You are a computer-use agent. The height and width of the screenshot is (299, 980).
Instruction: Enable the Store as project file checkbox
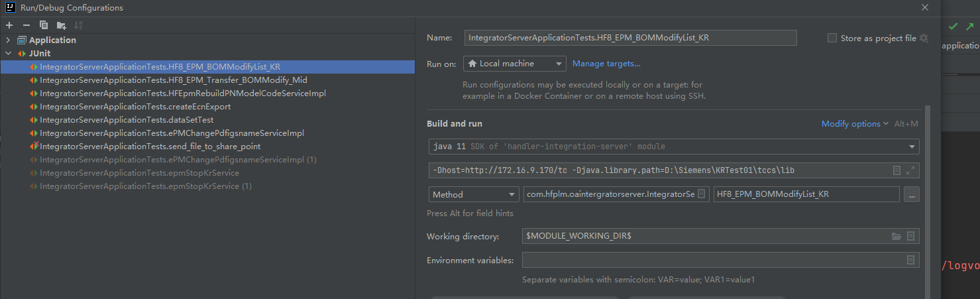click(x=832, y=38)
